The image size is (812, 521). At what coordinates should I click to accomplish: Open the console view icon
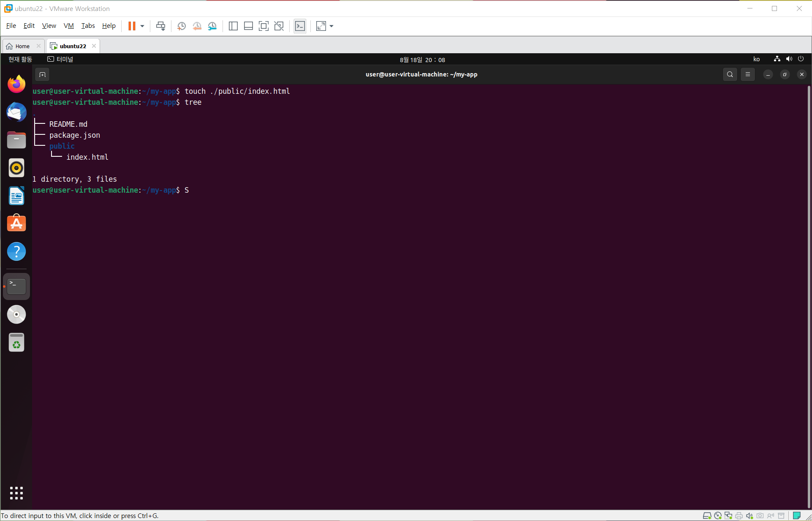tap(300, 26)
